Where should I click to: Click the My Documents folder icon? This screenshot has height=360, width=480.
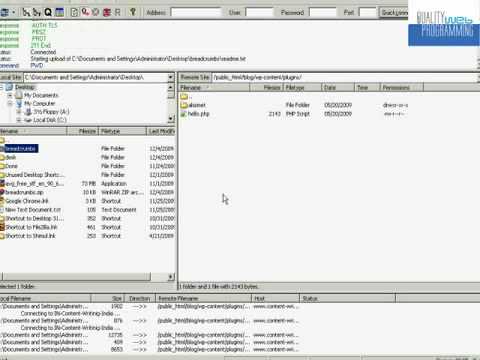(x=19, y=95)
